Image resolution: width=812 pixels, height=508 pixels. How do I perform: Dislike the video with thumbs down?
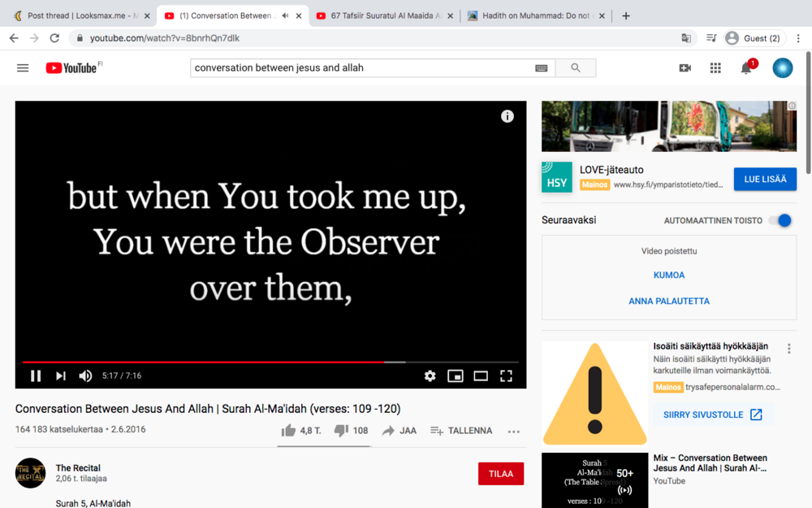click(341, 431)
